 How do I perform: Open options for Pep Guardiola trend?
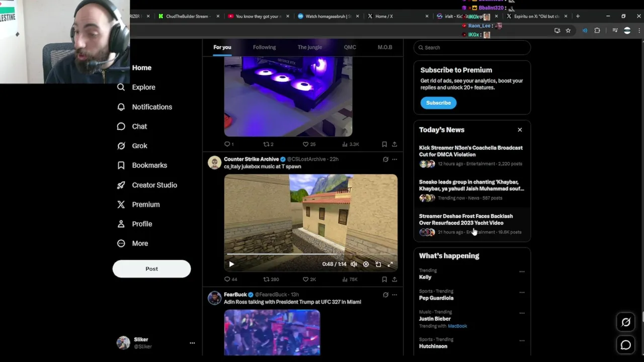click(522, 292)
